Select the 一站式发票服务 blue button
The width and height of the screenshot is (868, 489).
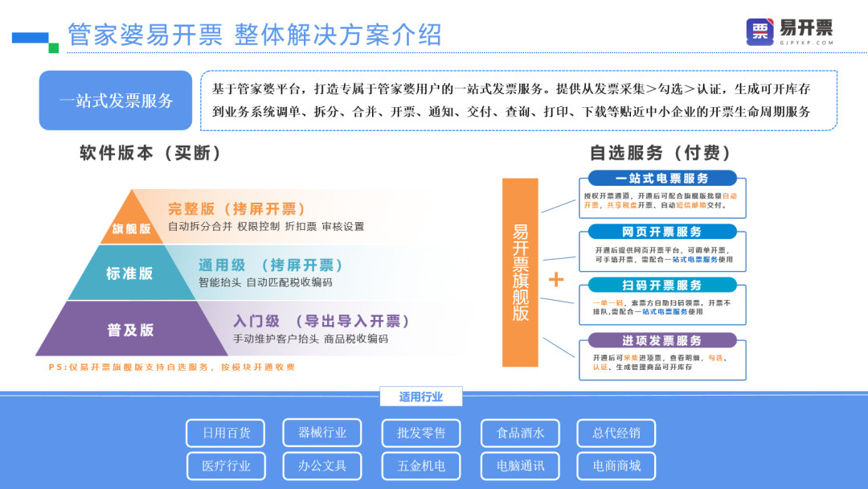tap(116, 101)
